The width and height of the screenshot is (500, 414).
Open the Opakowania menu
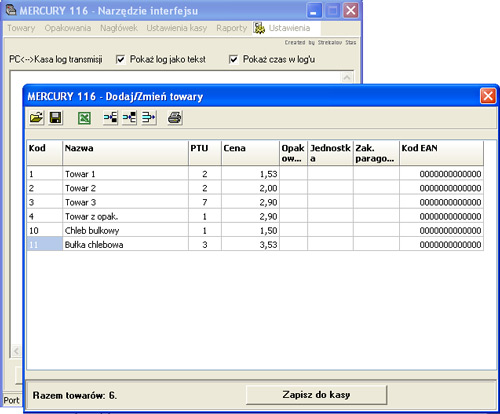click(68, 28)
